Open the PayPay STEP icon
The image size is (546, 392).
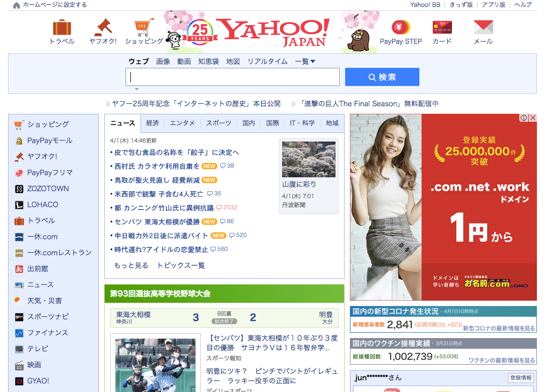(401, 27)
